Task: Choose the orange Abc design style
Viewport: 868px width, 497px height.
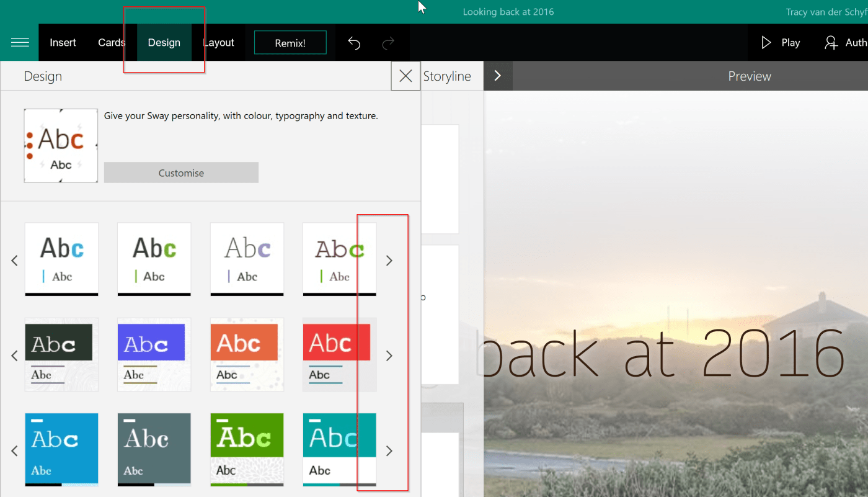Action: [x=247, y=354]
